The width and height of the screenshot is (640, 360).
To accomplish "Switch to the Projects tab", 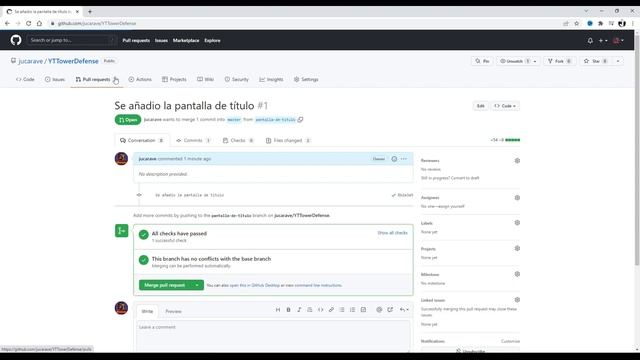I will (174, 79).
